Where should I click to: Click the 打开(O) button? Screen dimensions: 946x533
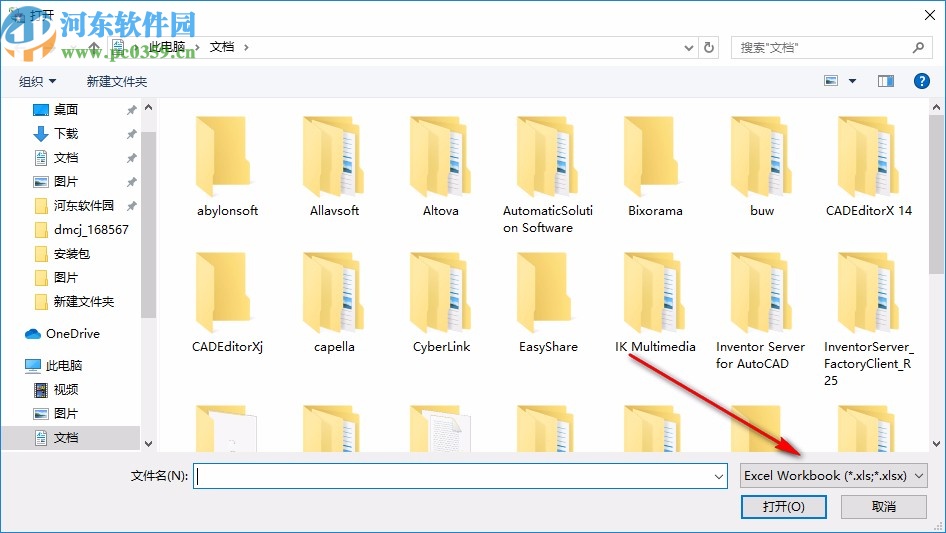[784, 506]
